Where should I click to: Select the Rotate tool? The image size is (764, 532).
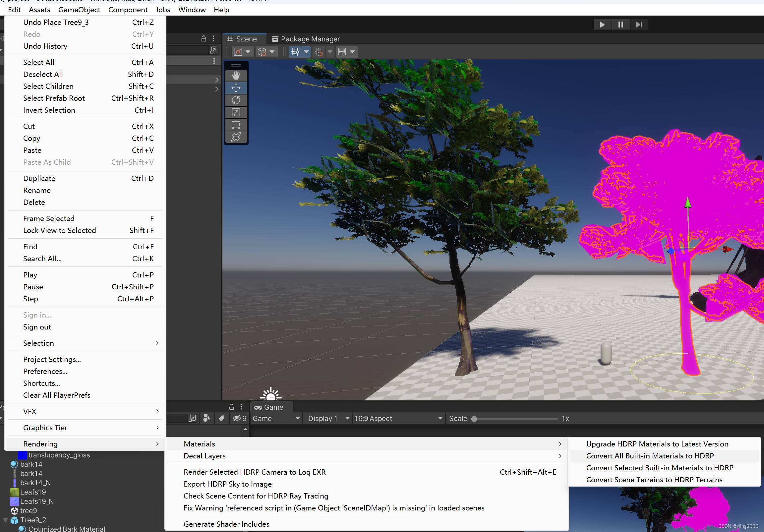coord(236,100)
